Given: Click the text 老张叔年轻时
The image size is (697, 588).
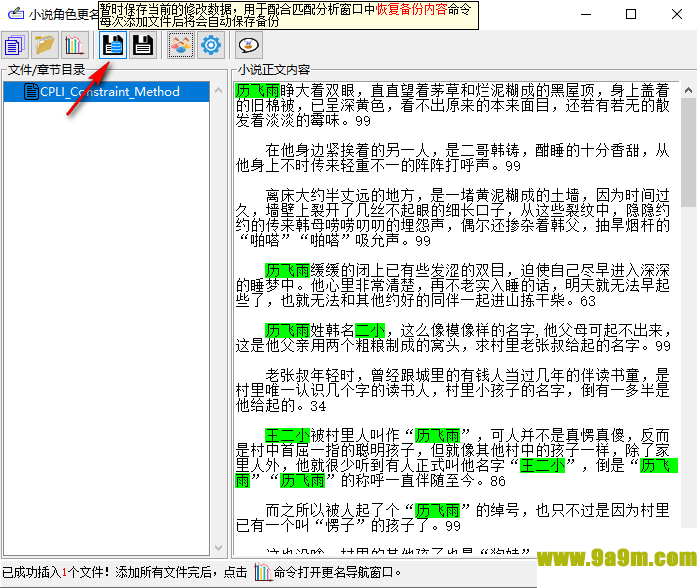Looking at the screenshot, I should click(310, 375).
